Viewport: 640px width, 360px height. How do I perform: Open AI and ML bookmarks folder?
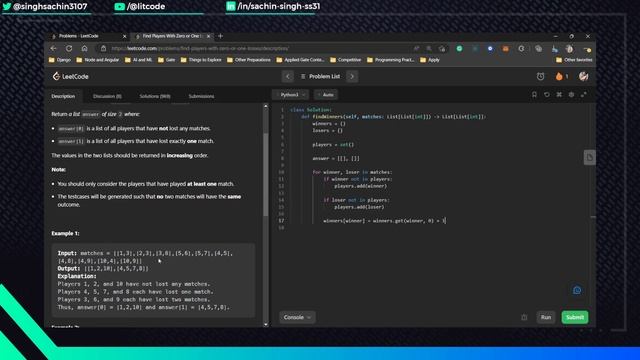[x=138, y=60]
